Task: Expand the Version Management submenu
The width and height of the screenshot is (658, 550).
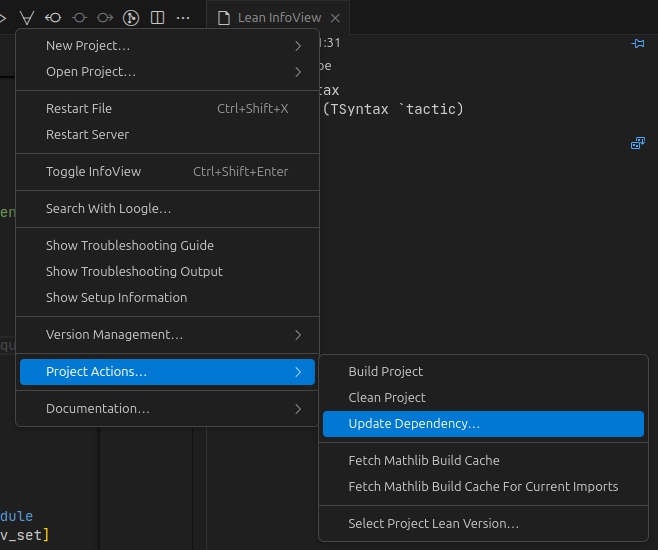Action: point(167,335)
